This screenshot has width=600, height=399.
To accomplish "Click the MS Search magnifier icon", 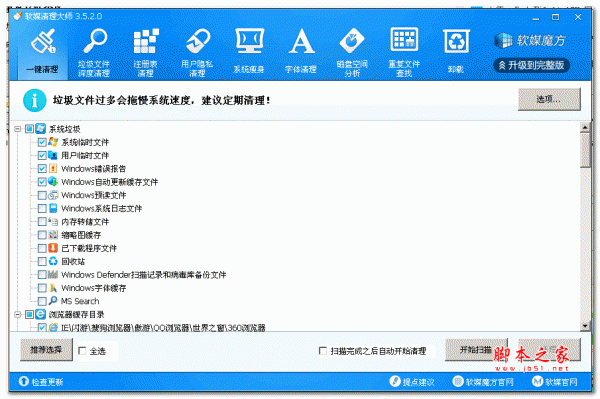I will click(x=53, y=301).
